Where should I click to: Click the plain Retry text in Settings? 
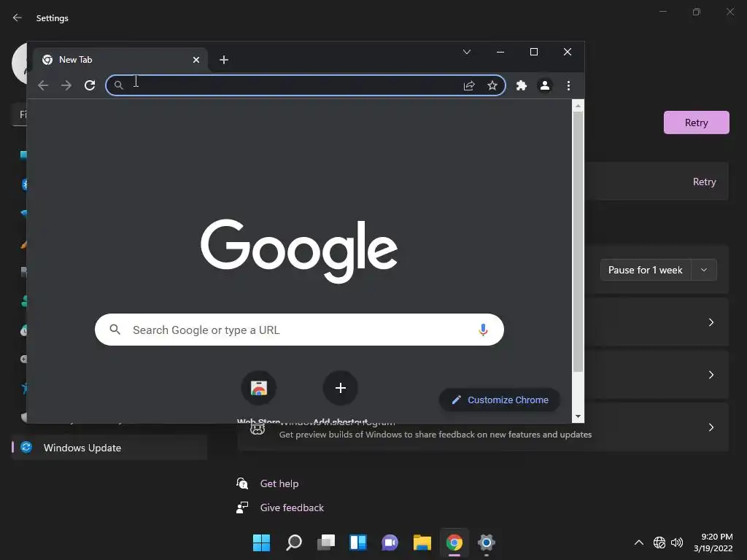tap(704, 182)
